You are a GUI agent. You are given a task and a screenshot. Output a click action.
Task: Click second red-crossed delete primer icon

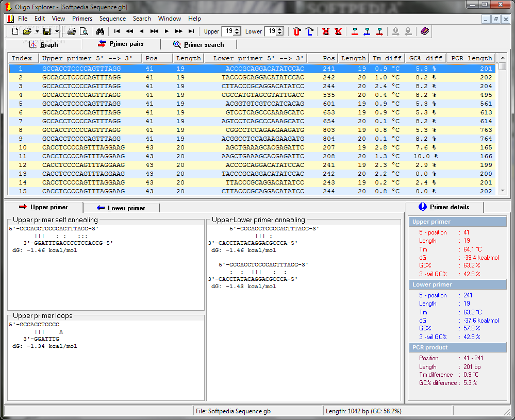pyautogui.click(x=338, y=31)
